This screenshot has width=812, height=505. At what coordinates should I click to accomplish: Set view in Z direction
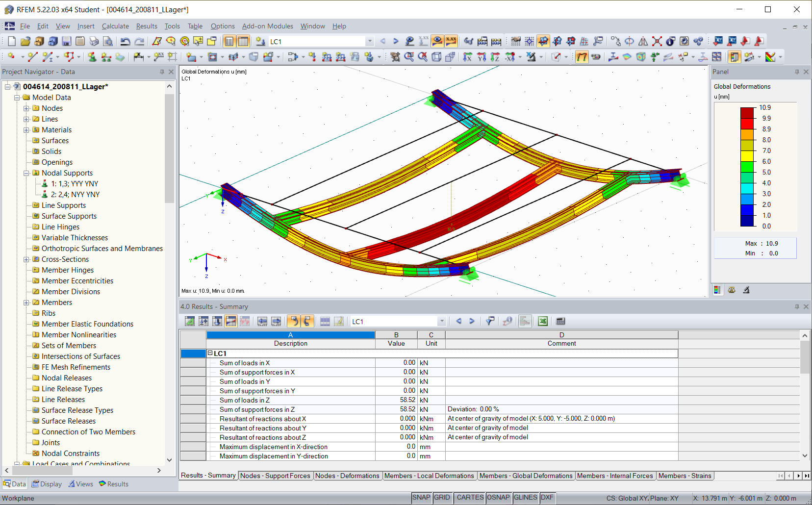coord(495,57)
